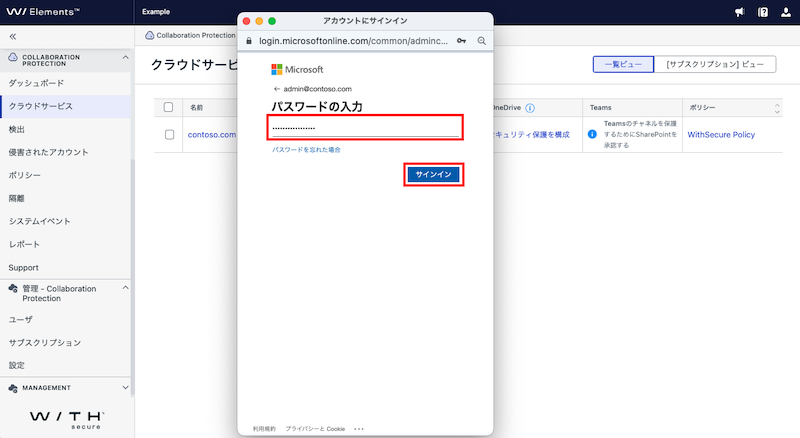The image size is (800, 438).
Task: Open the help question mark icon
Action: [763, 12]
